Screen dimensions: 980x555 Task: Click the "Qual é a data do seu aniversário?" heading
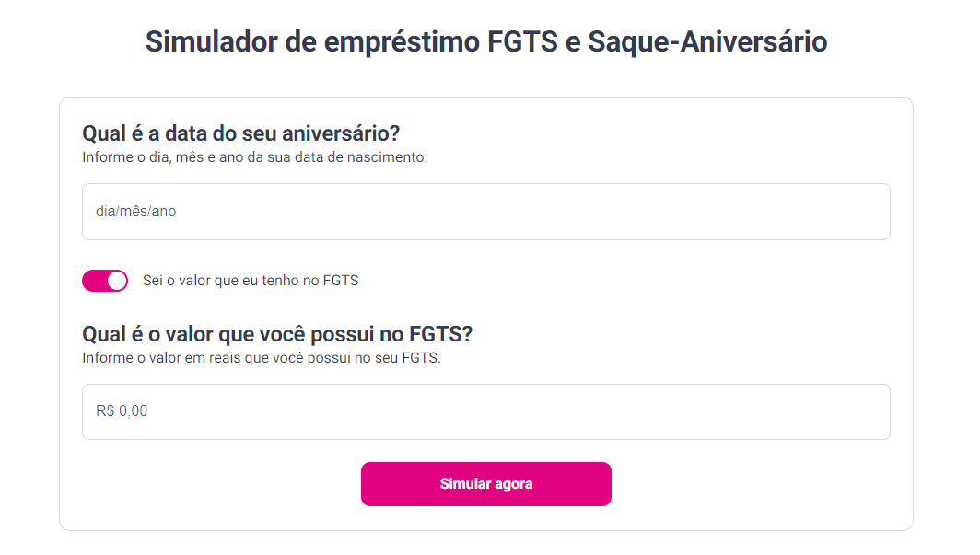[x=240, y=133]
